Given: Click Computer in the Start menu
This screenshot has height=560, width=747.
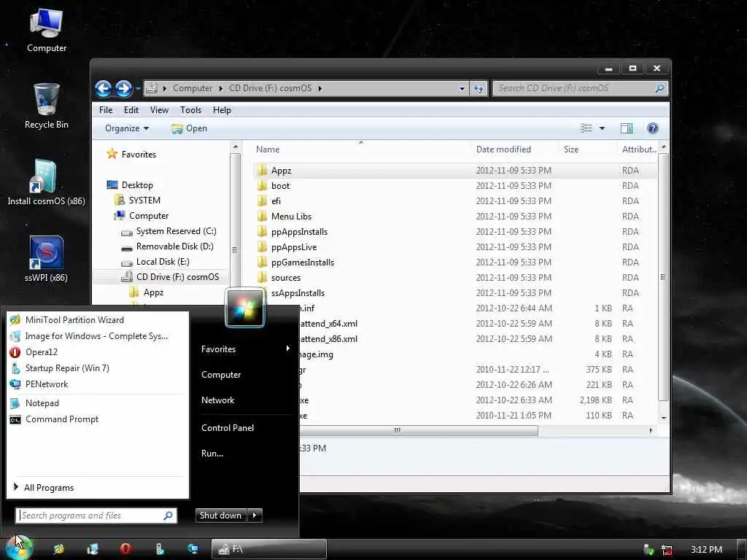Looking at the screenshot, I should tap(221, 375).
